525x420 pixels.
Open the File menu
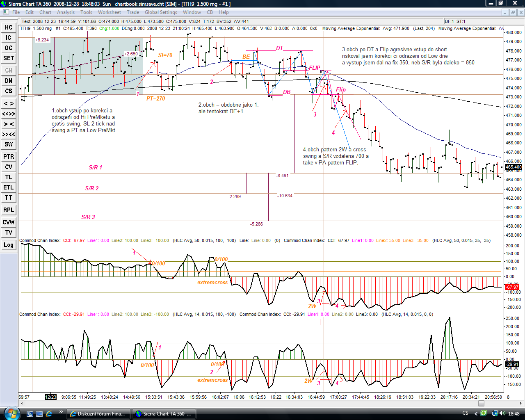(x=16, y=12)
